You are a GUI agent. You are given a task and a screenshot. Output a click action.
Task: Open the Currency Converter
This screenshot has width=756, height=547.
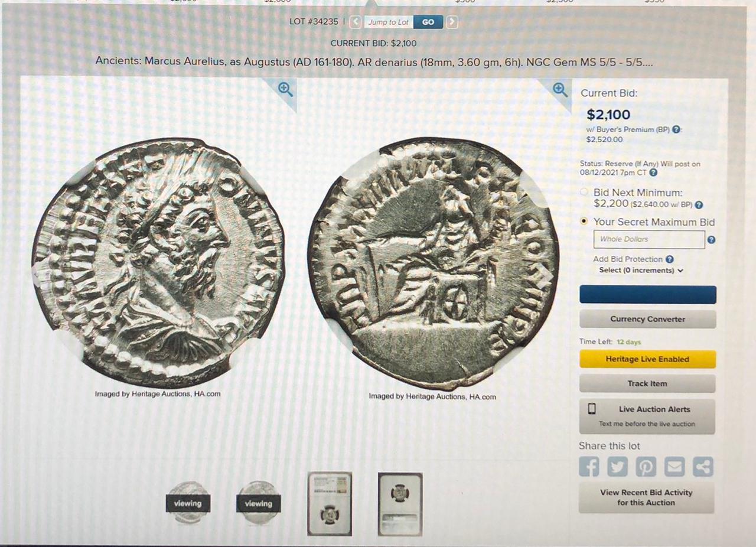coord(647,319)
